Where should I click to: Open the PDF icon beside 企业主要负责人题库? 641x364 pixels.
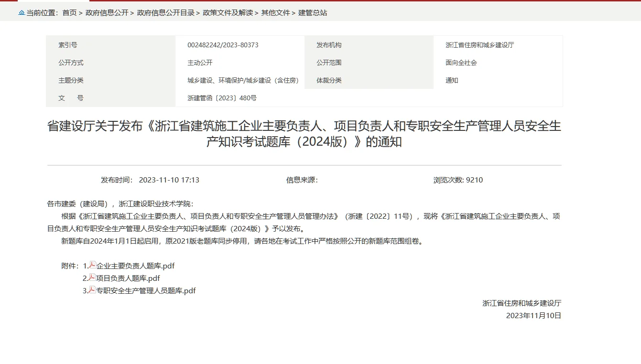pyautogui.click(x=91, y=265)
